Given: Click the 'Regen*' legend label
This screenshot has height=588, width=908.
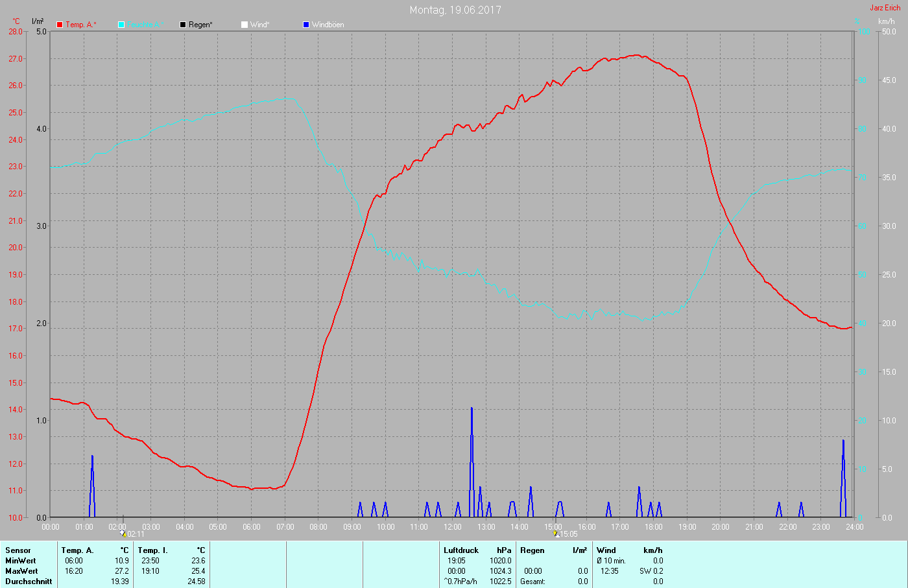Looking at the screenshot, I should click(x=200, y=25).
